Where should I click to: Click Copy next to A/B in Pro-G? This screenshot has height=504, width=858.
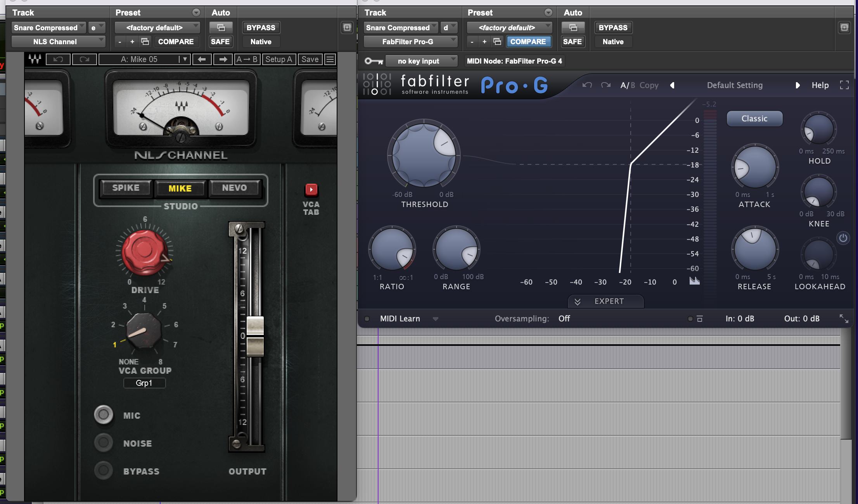coord(649,85)
